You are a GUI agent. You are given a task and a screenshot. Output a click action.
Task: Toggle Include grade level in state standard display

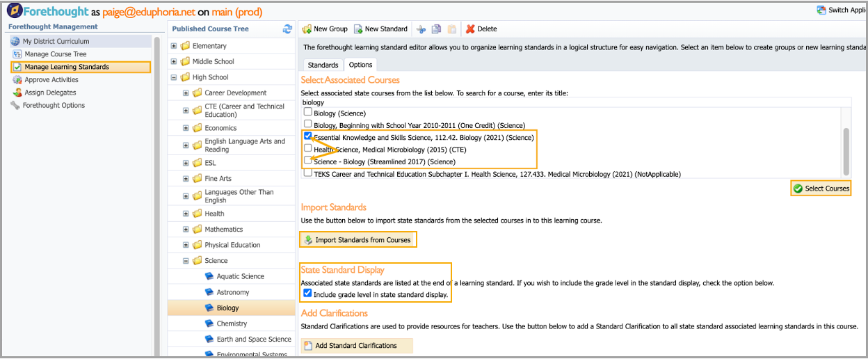307,294
